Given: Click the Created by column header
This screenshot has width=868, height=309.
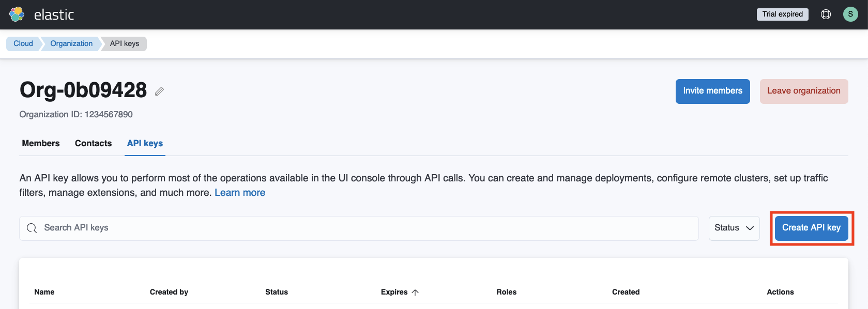Looking at the screenshot, I should [x=169, y=292].
